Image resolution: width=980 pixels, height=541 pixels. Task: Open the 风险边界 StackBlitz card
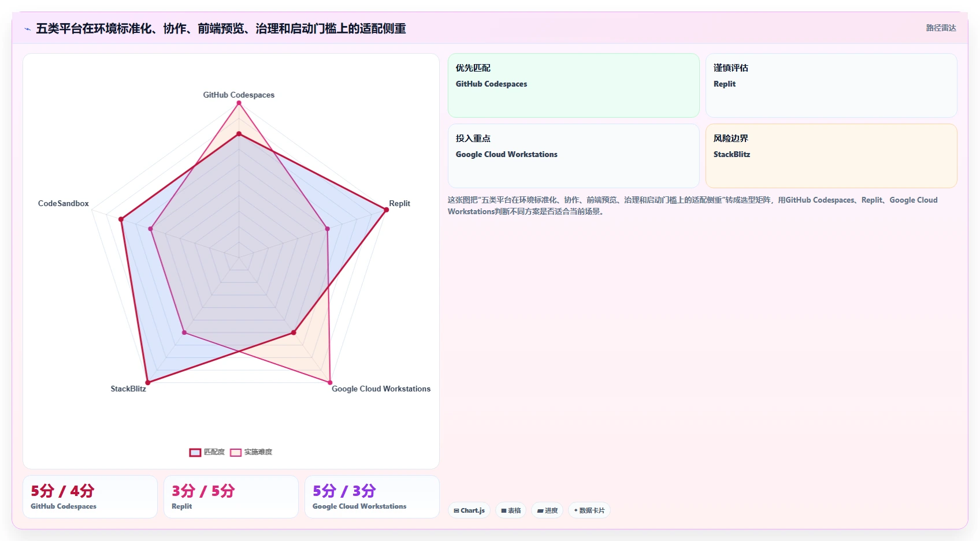[x=831, y=156]
